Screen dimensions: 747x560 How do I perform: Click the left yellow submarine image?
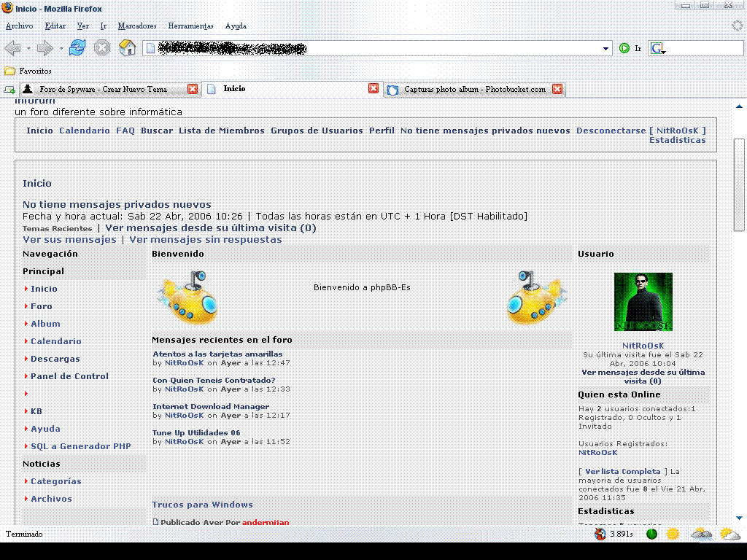187,298
